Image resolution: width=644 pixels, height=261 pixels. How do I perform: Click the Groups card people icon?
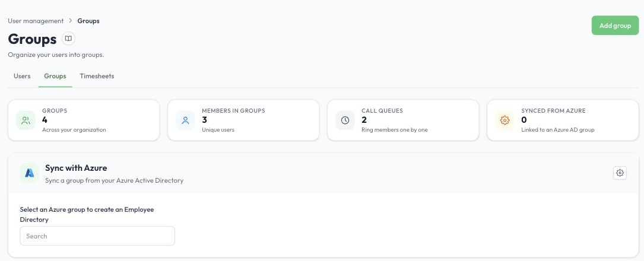[26, 120]
